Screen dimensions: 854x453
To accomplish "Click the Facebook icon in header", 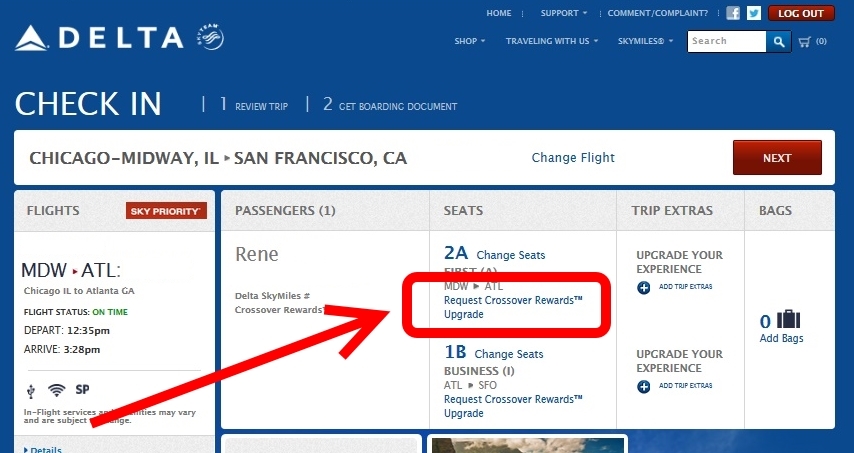I will click(733, 13).
